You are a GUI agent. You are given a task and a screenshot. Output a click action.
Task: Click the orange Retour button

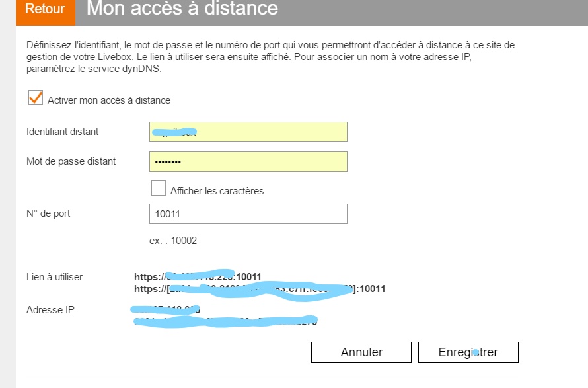45,9
